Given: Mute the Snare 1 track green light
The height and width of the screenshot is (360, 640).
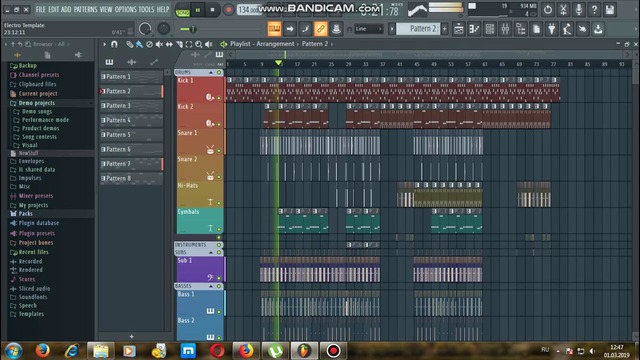Looking at the screenshot, I should coord(219,151).
